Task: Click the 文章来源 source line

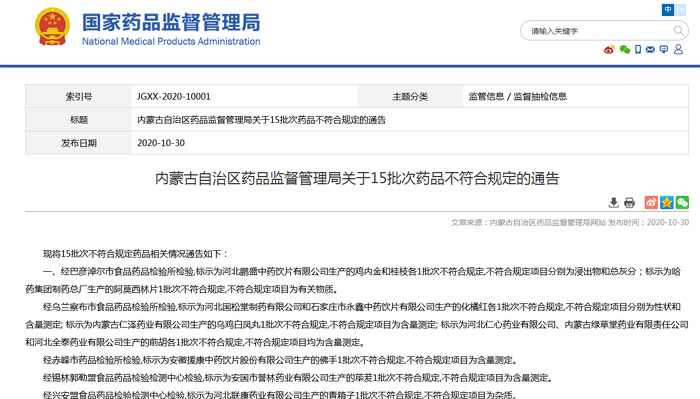Action: [x=570, y=222]
